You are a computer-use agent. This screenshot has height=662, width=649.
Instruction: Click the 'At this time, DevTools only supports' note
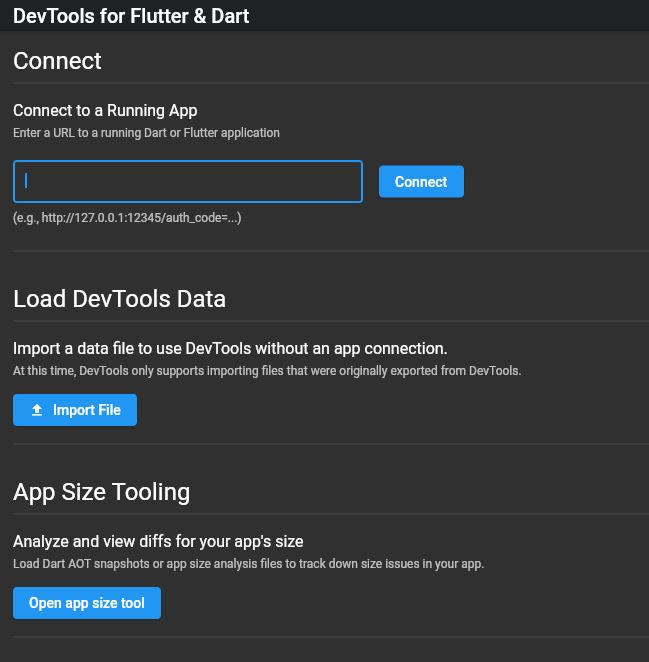click(267, 371)
